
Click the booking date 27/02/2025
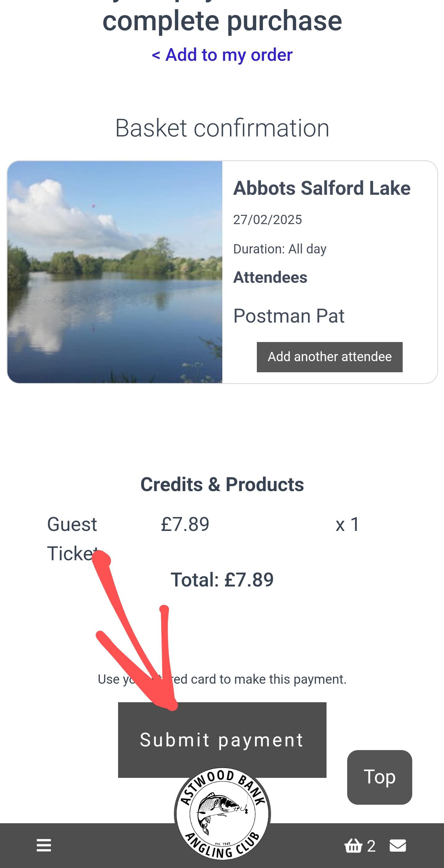pyautogui.click(x=268, y=220)
